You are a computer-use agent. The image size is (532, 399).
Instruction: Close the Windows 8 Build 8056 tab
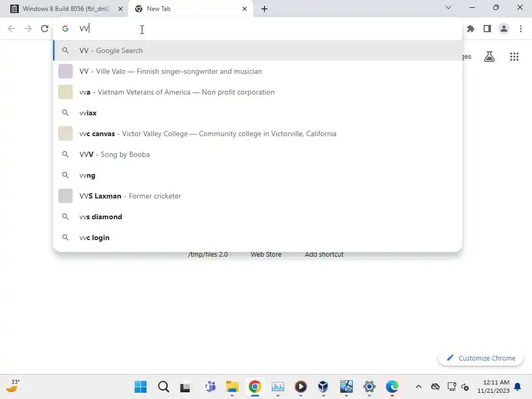point(121,9)
